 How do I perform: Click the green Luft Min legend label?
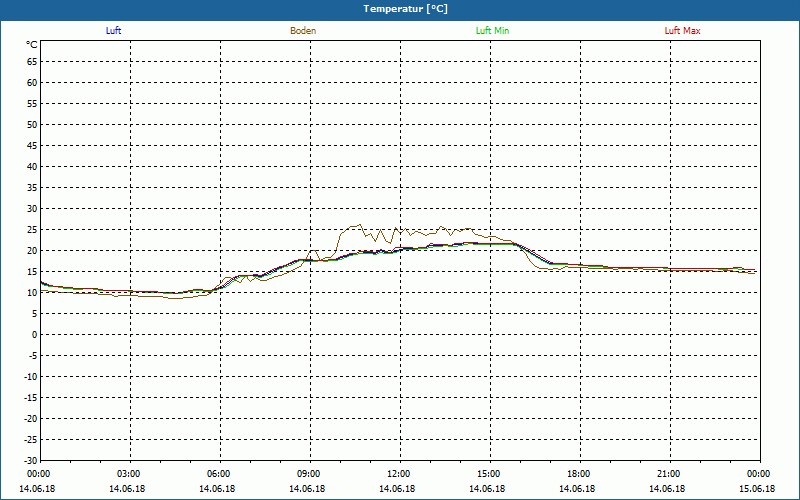pyautogui.click(x=492, y=31)
